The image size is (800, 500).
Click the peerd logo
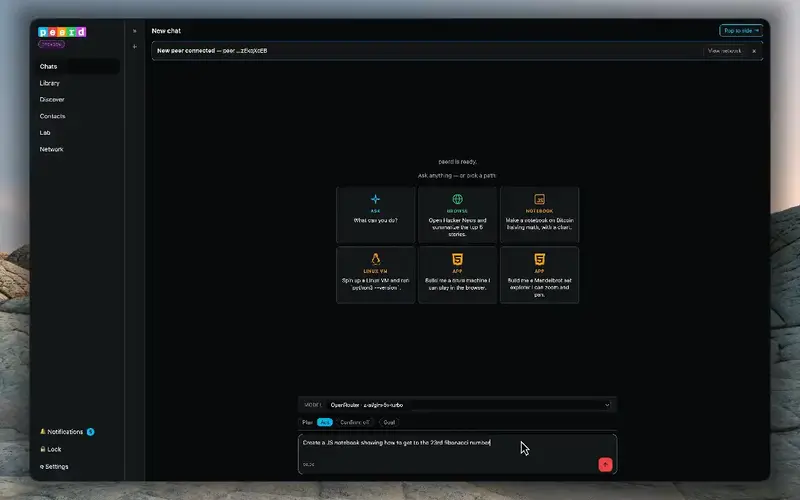62,32
